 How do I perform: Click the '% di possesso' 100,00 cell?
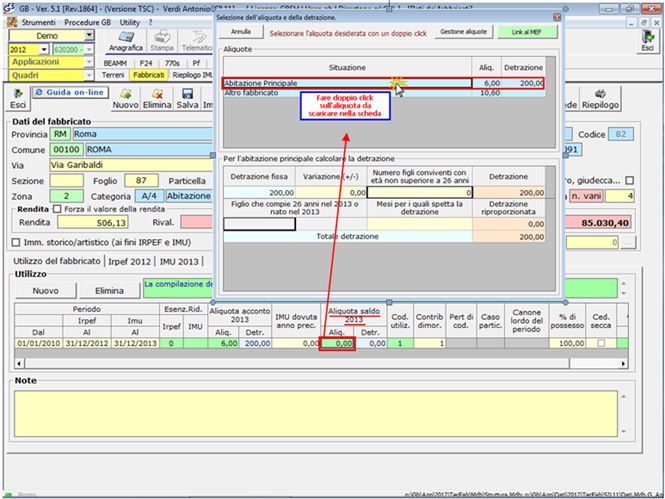coord(567,343)
